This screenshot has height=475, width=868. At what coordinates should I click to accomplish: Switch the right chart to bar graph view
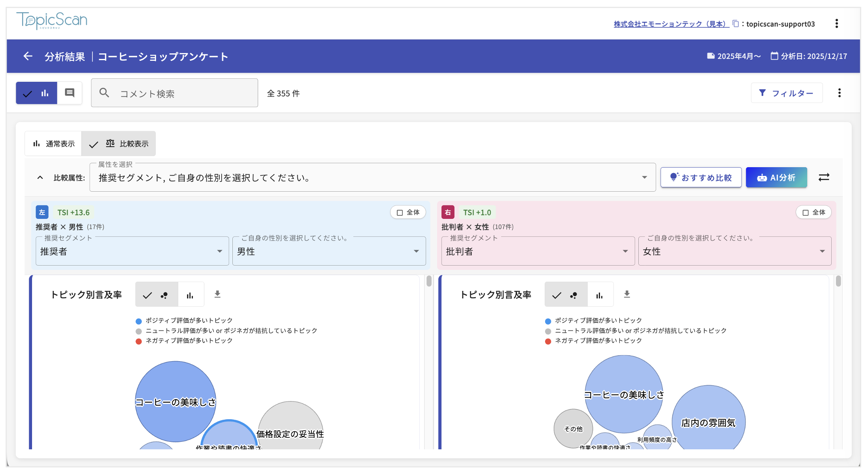(600, 295)
